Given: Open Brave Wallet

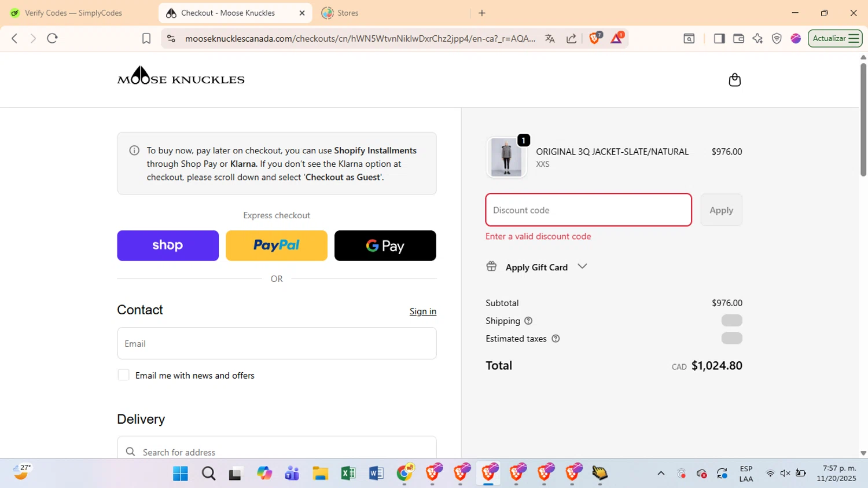Looking at the screenshot, I should 738,38.
